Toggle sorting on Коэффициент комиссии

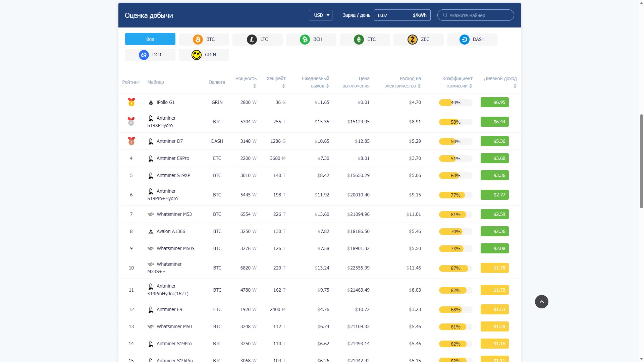tap(471, 86)
